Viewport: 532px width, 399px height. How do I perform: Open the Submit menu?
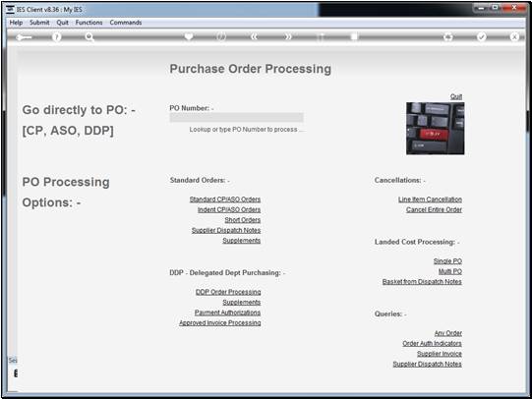pos(39,23)
